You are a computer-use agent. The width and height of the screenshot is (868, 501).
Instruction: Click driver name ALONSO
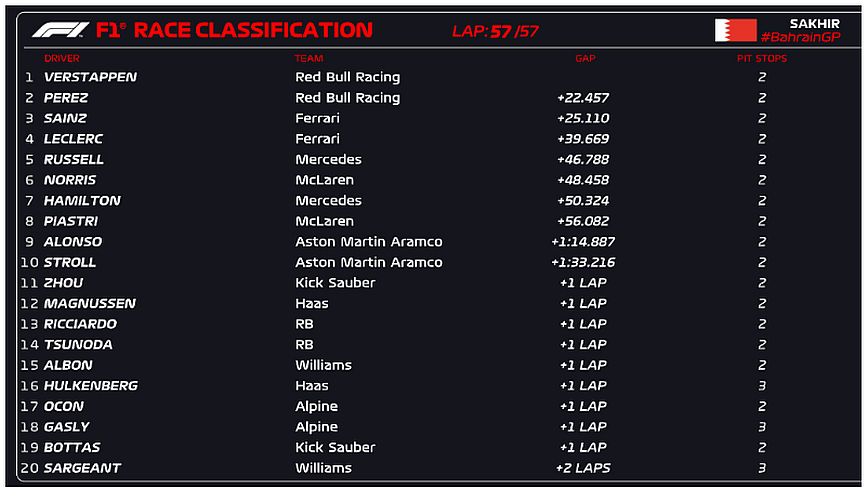[x=73, y=242]
